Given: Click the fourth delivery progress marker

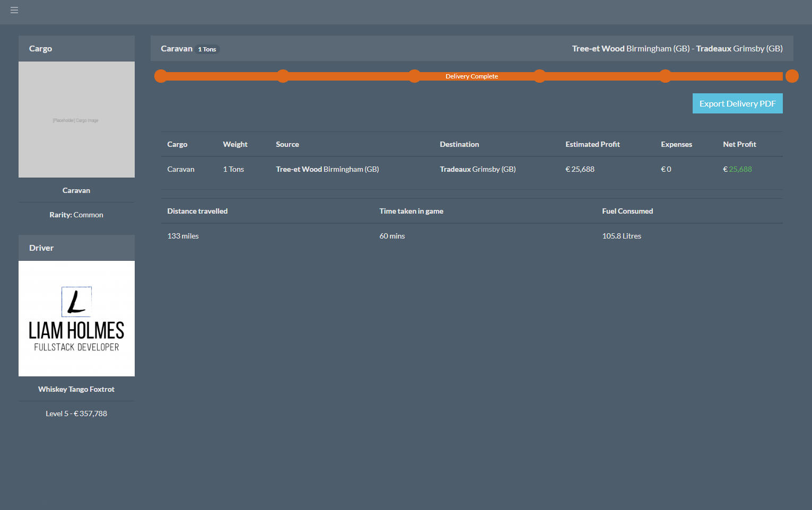Looking at the screenshot, I should click(539, 76).
